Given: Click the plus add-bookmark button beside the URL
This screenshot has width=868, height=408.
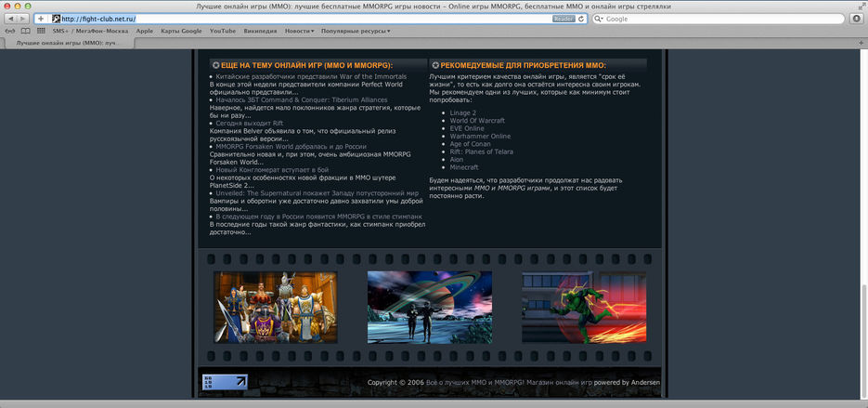Looking at the screenshot, I should (x=41, y=19).
